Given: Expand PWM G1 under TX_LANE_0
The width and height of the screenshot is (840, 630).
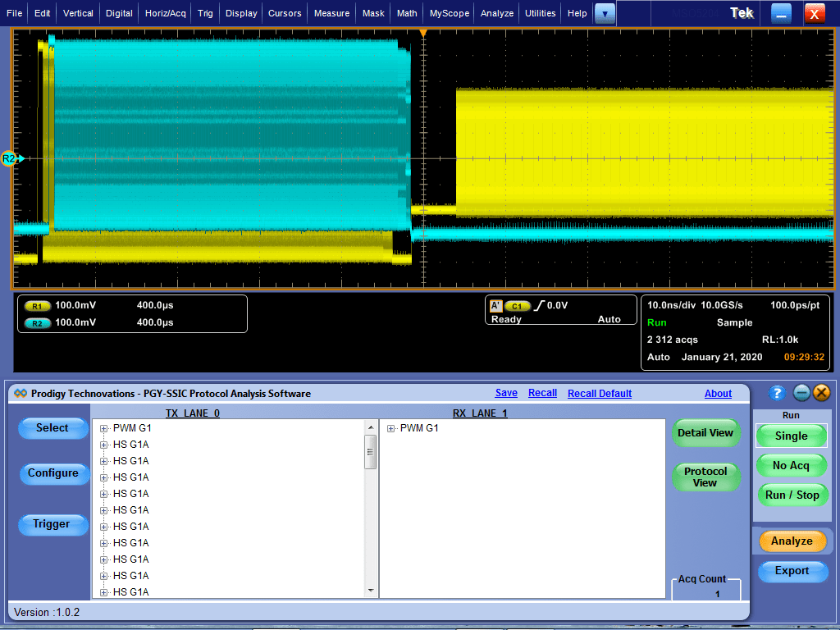Looking at the screenshot, I should tap(103, 427).
